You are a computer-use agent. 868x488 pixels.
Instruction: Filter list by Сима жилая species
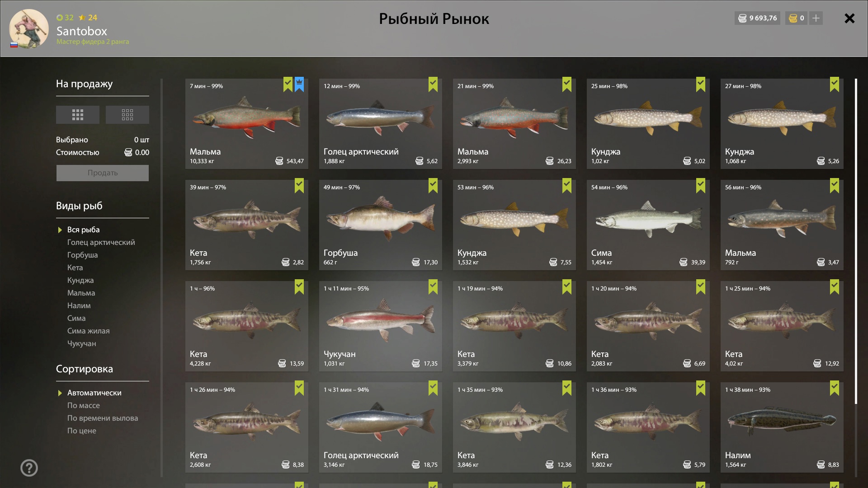pyautogui.click(x=89, y=331)
